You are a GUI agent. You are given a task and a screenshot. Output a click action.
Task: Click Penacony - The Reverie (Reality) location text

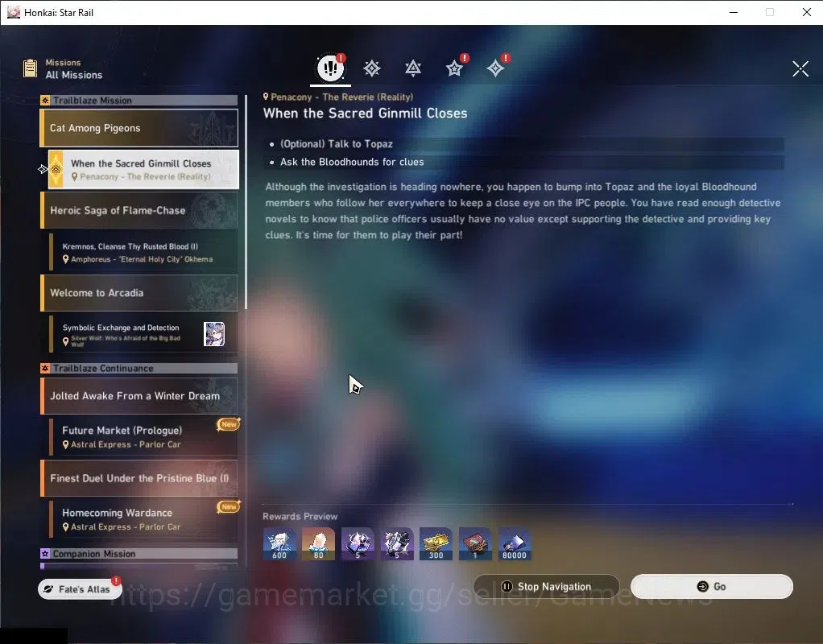coord(341,97)
